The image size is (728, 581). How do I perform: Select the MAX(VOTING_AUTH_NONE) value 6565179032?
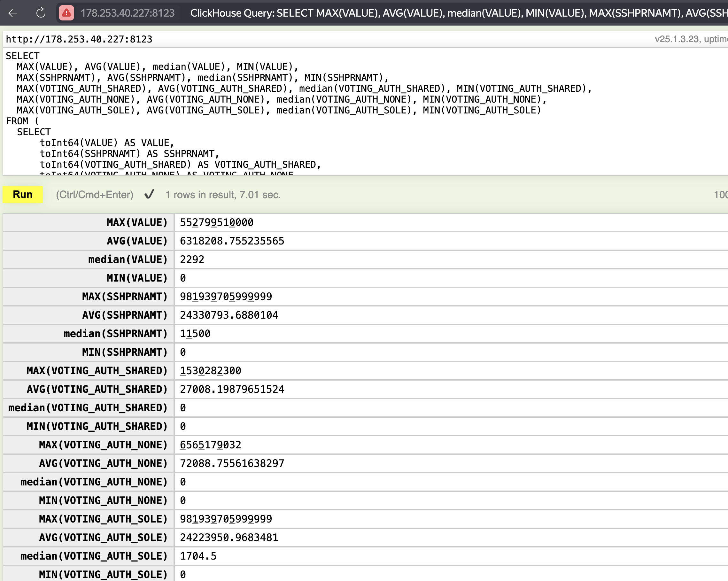pyautogui.click(x=210, y=445)
